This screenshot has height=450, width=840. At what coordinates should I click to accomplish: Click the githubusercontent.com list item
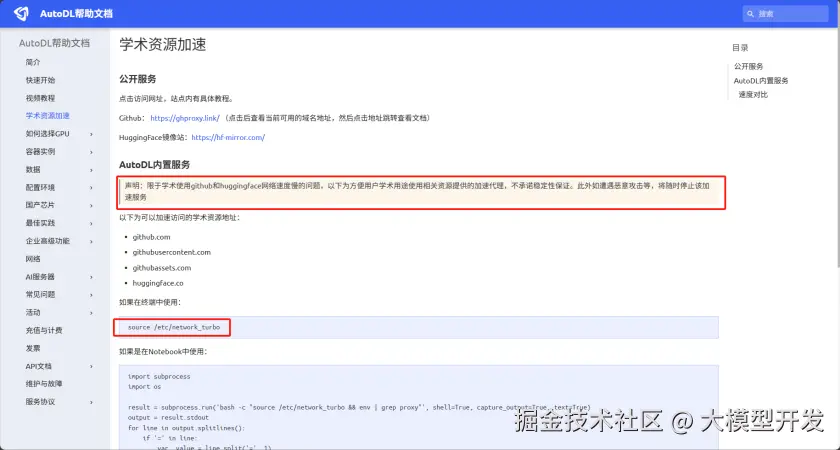point(171,252)
